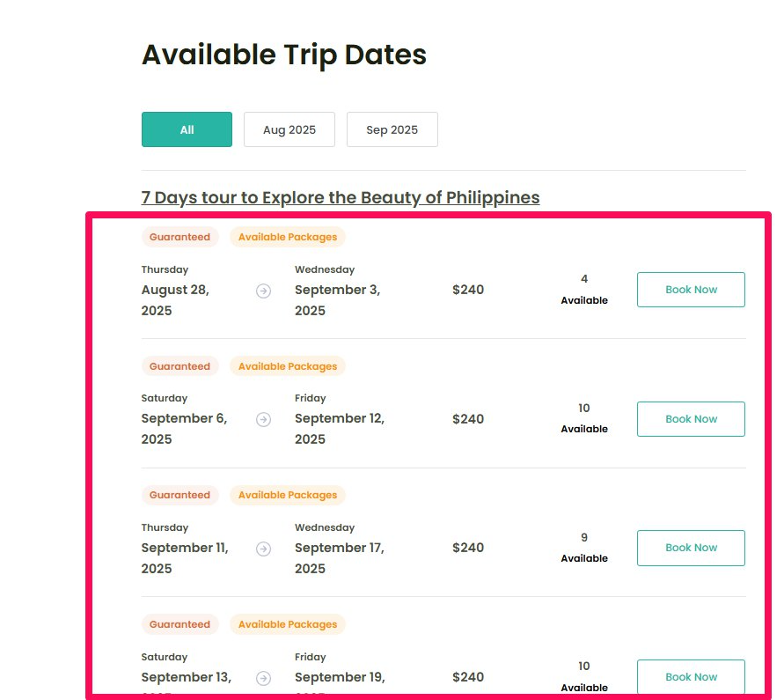The width and height of the screenshot is (784, 700).
Task: Click arrow icon after August 28, 2025
Action: pyautogui.click(x=263, y=291)
